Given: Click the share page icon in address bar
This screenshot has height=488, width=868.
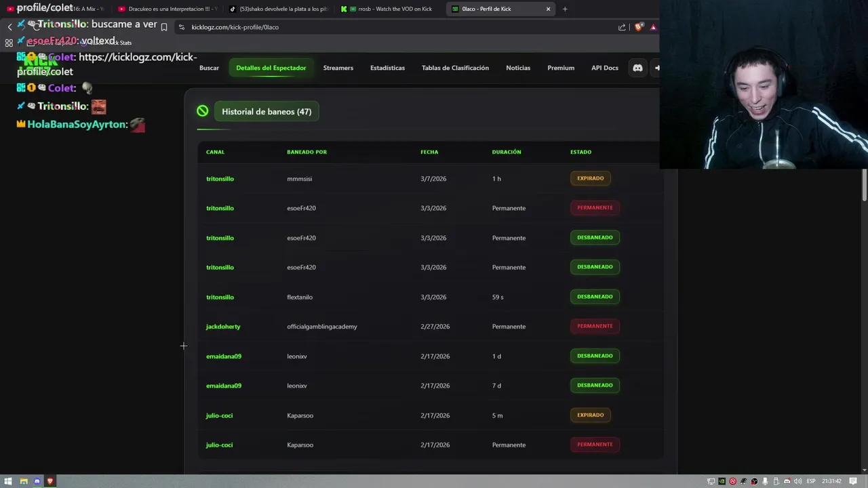Looking at the screenshot, I should [622, 27].
